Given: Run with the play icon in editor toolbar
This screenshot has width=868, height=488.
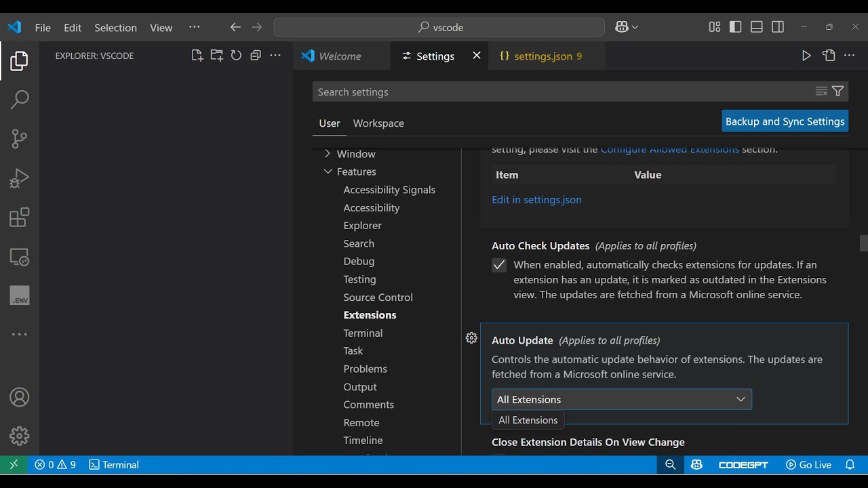Looking at the screenshot, I should (x=806, y=56).
